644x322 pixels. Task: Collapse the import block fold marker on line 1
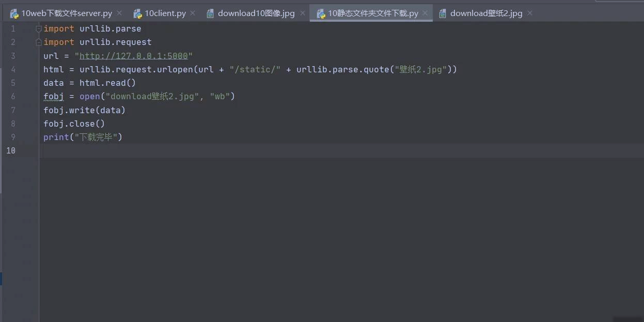point(39,29)
